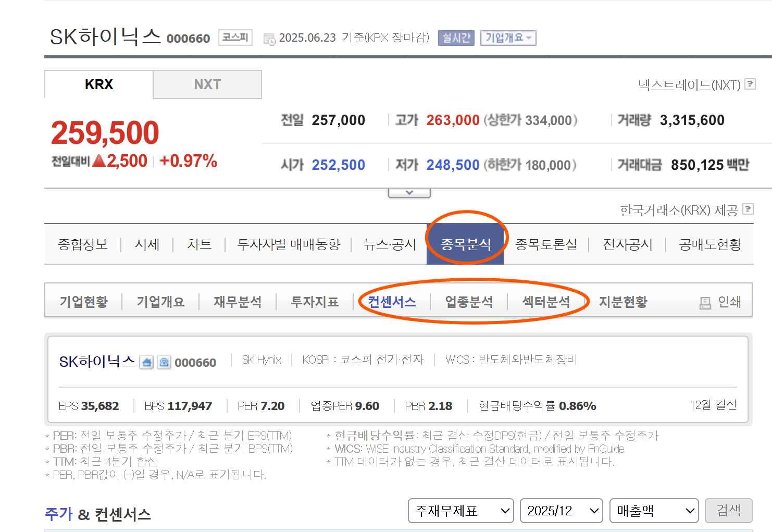
Task: Click the 주가 & 컨센서스 heading
Action: tap(98, 514)
